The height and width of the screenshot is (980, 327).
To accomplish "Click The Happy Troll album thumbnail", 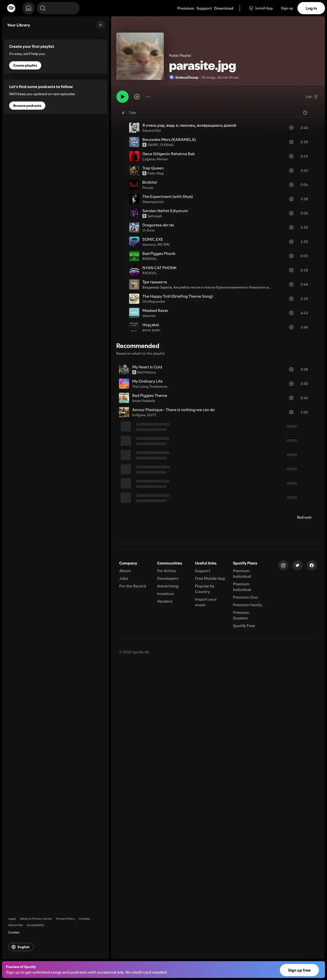I will [x=134, y=299].
